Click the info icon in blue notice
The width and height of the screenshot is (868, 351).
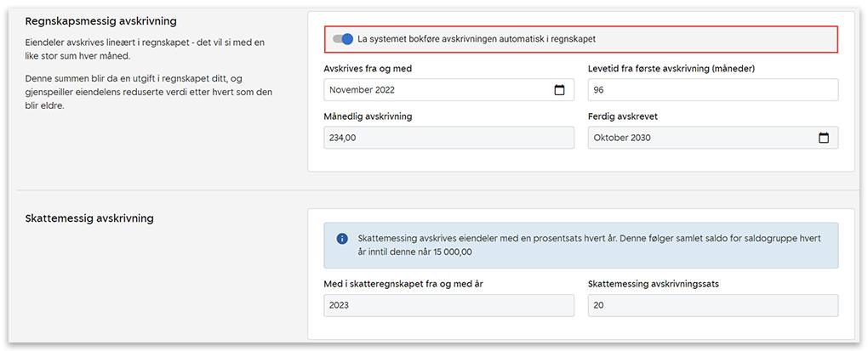click(x=342, y=239)
